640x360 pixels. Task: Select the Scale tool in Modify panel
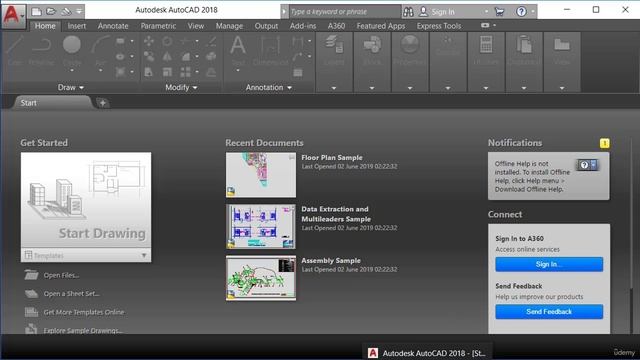pyautogui.click(x=167, y=72)
